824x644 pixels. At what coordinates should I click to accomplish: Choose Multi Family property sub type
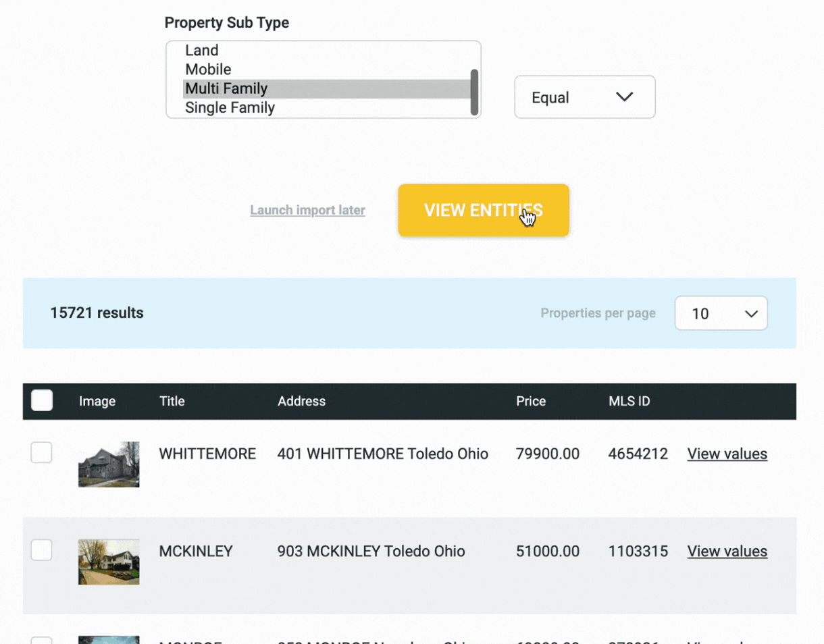point(226,88)
